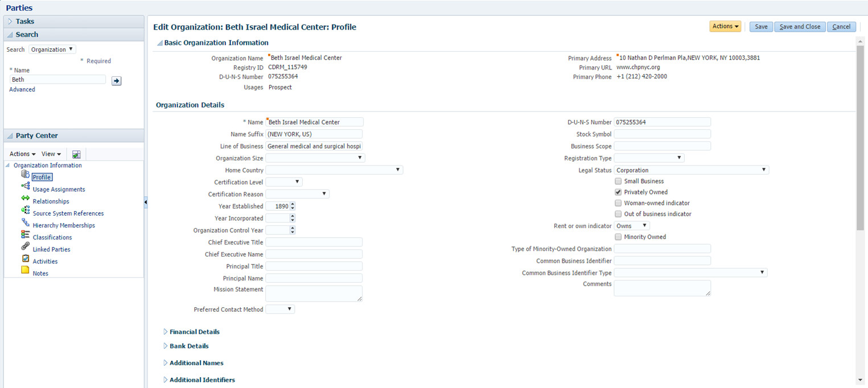868x388 pixels.
Task: Click the Save button
Action: click(x=761, y=26)
